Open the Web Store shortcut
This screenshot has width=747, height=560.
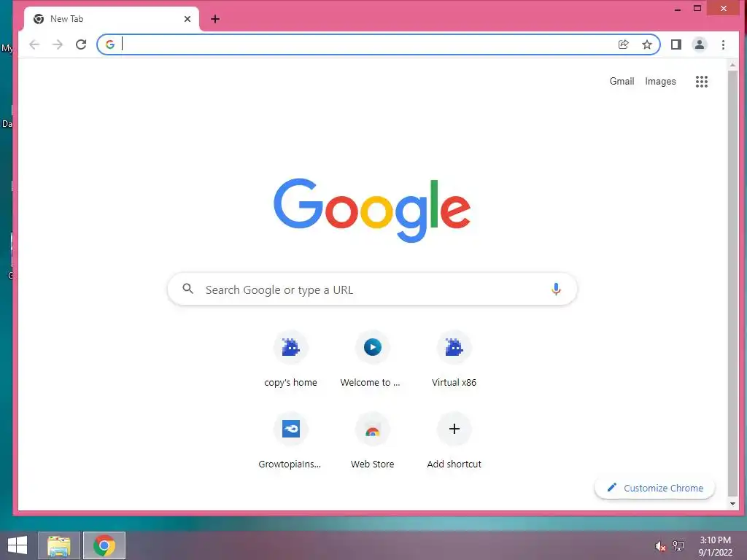coord(372,441)
